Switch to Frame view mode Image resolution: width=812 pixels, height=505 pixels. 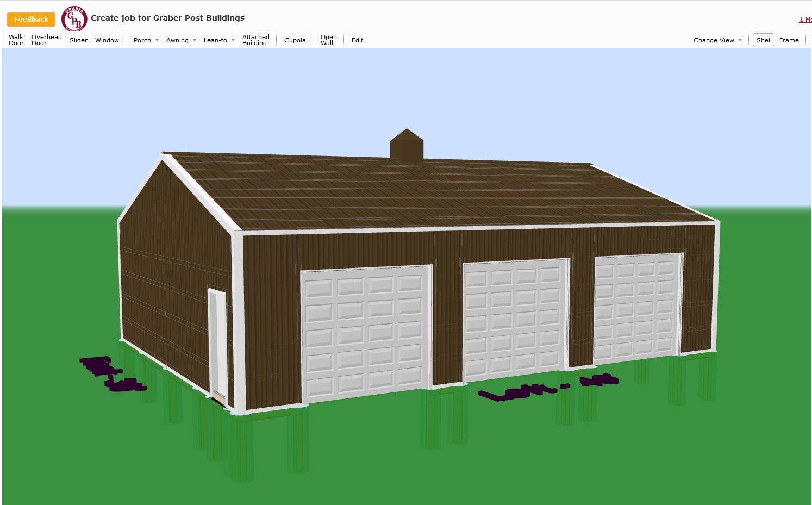789,40
